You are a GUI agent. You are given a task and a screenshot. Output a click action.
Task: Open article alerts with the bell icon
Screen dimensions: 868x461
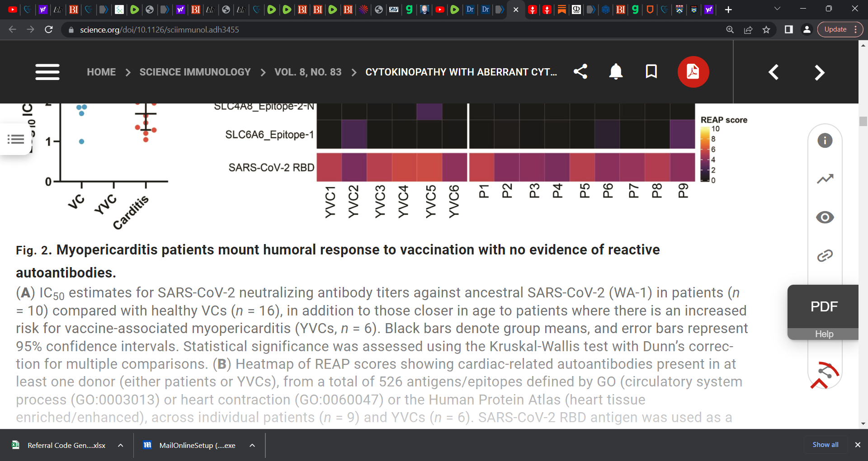tap(616, 71)
